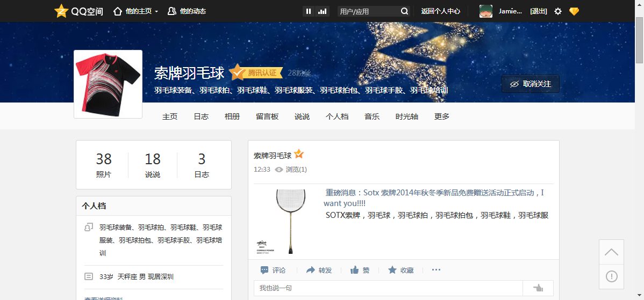Open 他的动态 feed link
This screenshot has width=644, height=300.
click(187, 11)
